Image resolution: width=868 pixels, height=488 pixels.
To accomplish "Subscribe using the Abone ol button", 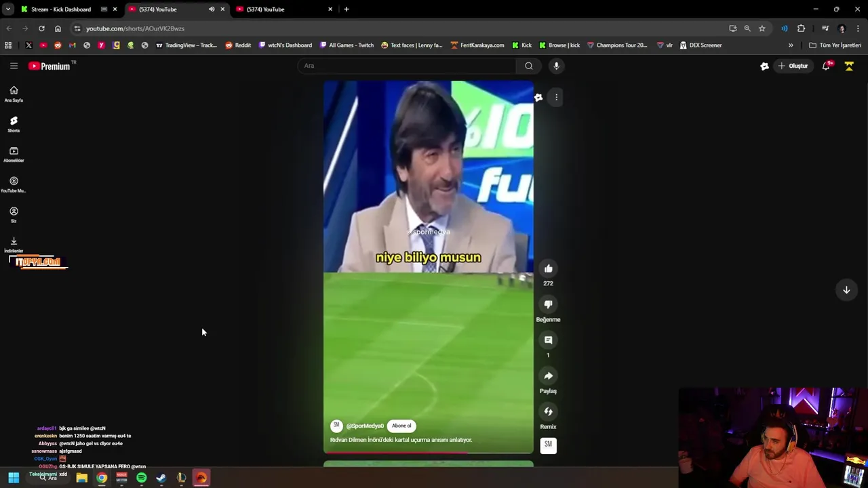I will pos(401,426).
